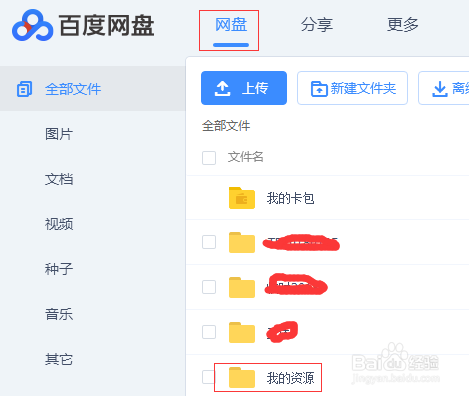This screenshot has height=396, width=469.
Task: Select 视频 category in sidebar
Action: pyautogui.click(x=59, y=224)
